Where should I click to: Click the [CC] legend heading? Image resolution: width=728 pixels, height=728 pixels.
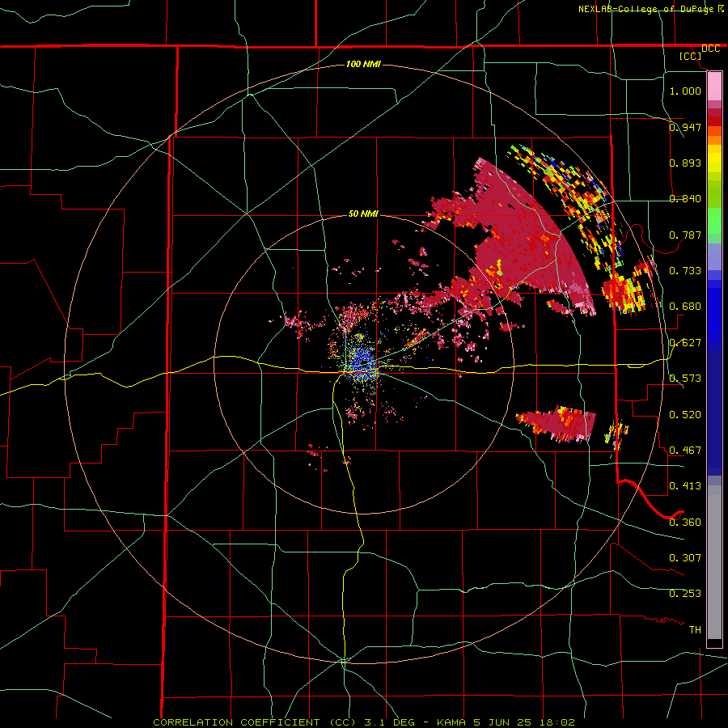[x=691, y=56]
